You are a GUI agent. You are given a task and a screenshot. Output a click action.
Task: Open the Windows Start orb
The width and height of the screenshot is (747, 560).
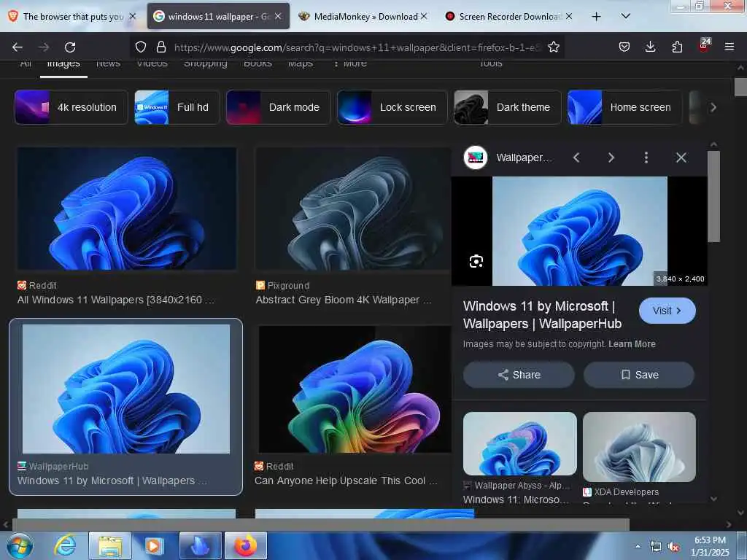(x=20, y=545)
